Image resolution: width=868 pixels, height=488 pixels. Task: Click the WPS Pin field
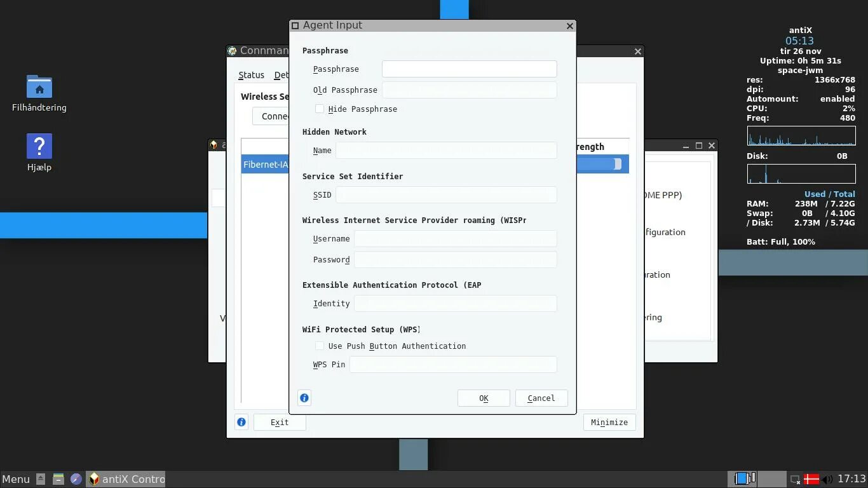[x=453, y=364]
